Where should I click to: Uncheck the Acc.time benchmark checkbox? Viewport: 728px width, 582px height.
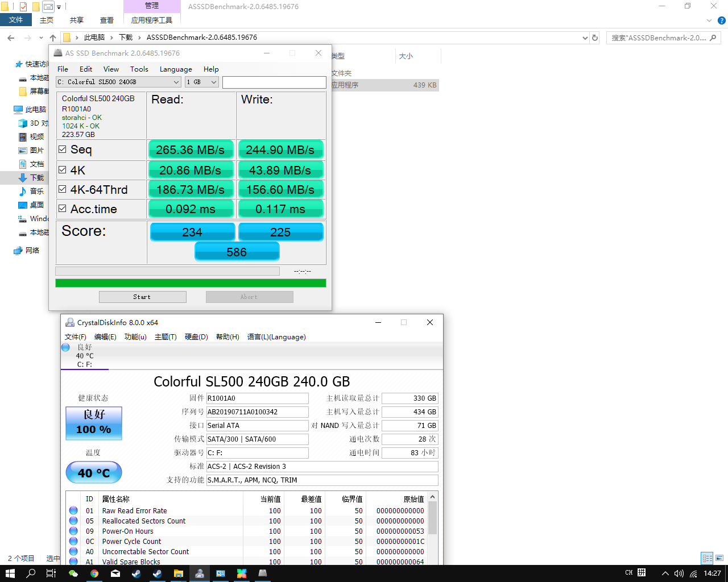click(63, 209)
